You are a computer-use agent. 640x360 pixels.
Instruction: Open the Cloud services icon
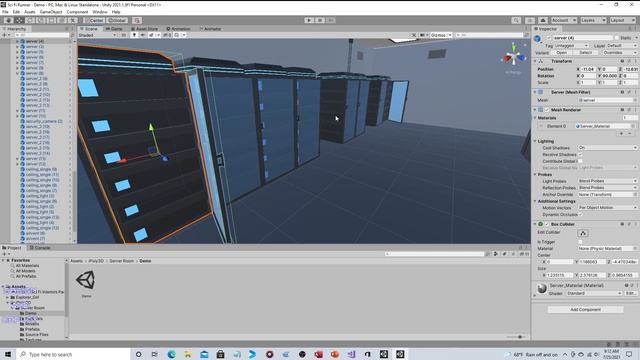[543, 20]
